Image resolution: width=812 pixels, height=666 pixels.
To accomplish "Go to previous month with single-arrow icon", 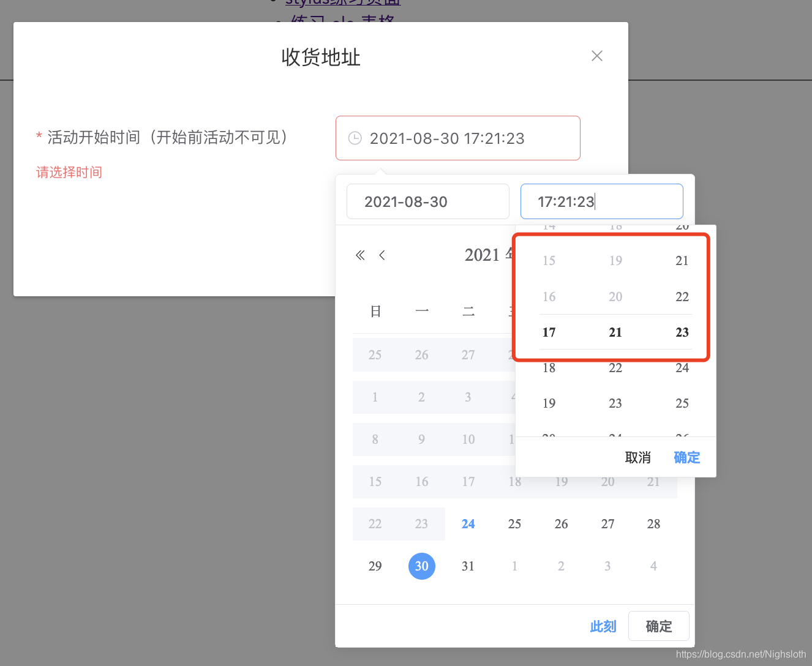I will [x=382, y=255].
